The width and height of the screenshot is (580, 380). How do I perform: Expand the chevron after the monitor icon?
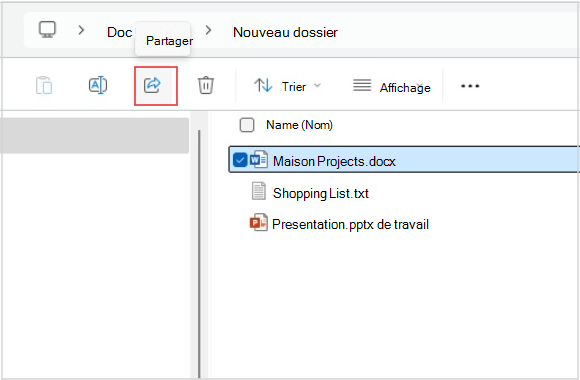click(81, 30)
